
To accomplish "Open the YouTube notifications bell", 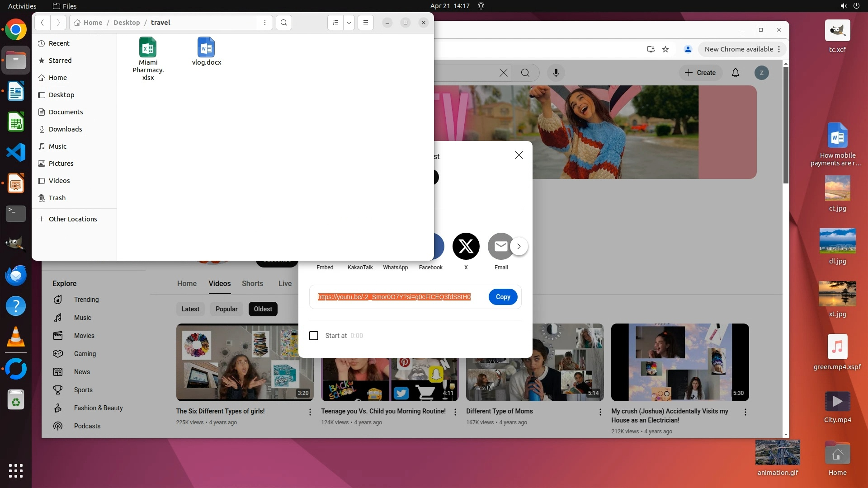I will pyautogui.click(x=735, y=73).
